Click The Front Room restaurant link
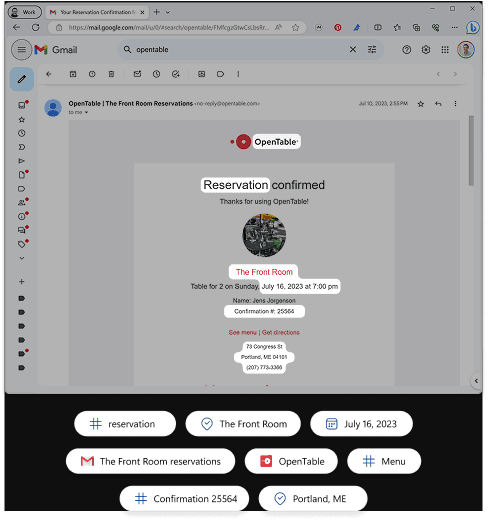Viewport: 488px width, 521px height. click(x=264, y=272)
